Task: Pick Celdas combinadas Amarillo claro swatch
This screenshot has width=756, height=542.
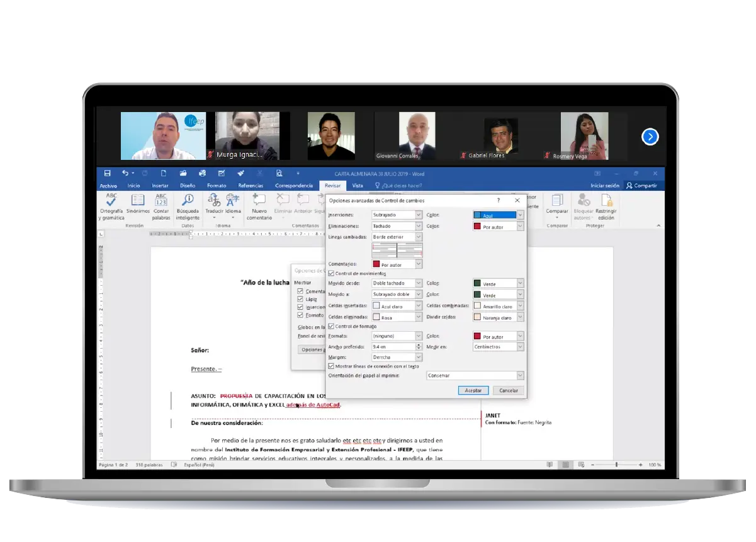Action: click(x=477, y=306)
